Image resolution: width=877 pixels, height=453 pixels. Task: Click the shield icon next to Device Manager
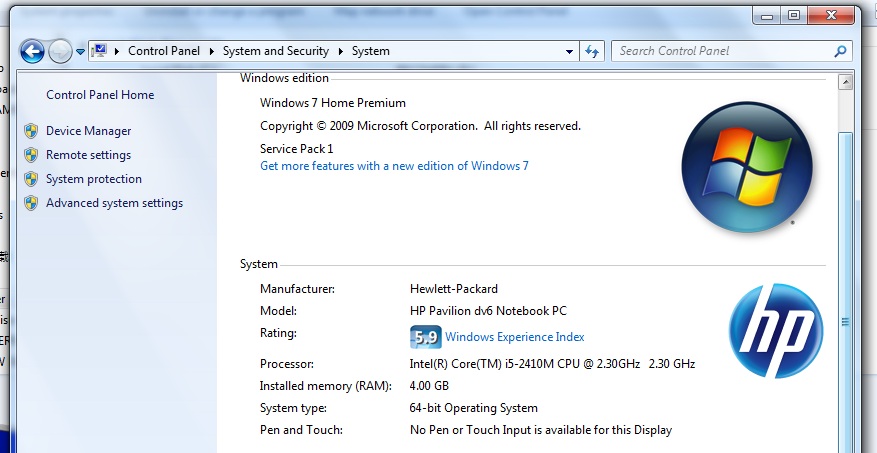click(31, 131)
